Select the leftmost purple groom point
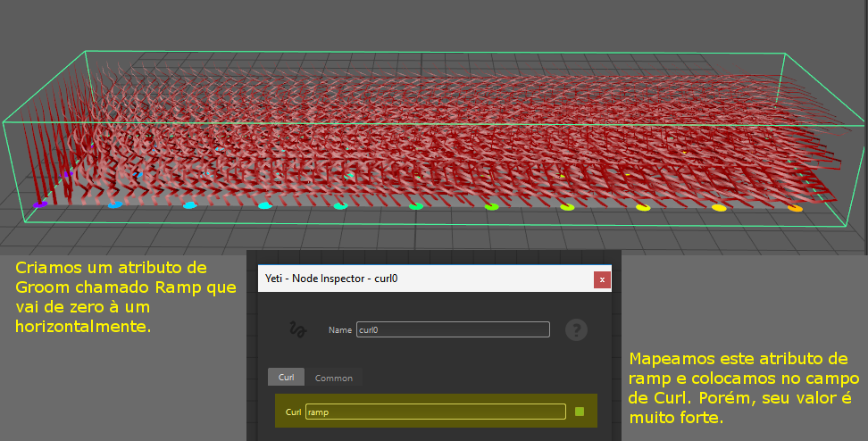Image resolution: width=868 pixels, height=441 pixels. click(39, 204)
